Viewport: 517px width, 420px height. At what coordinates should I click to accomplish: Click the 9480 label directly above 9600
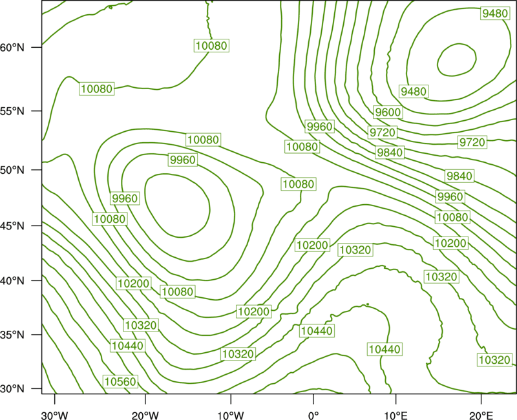414,91
